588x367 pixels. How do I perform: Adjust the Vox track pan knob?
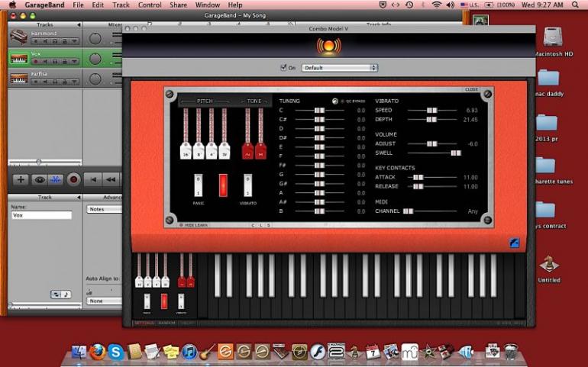[95, 59]
